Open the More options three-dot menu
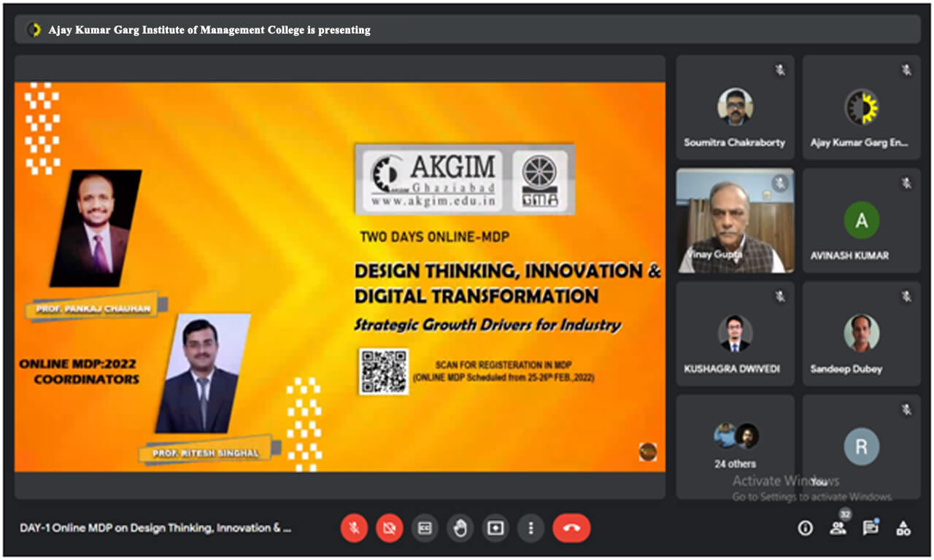Screen dimensions: 934x560 (531, 528)
